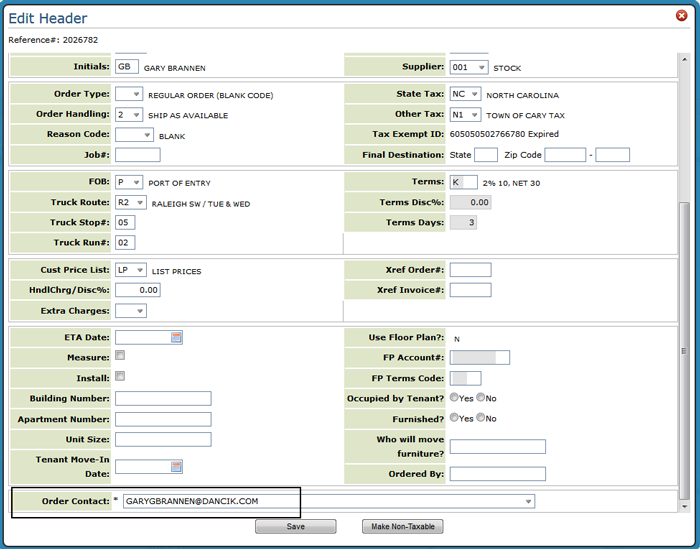The image size is (700, 549).
Task: Open the FOB dropdown
Action: pyautogui.click(x=129, y=182)
